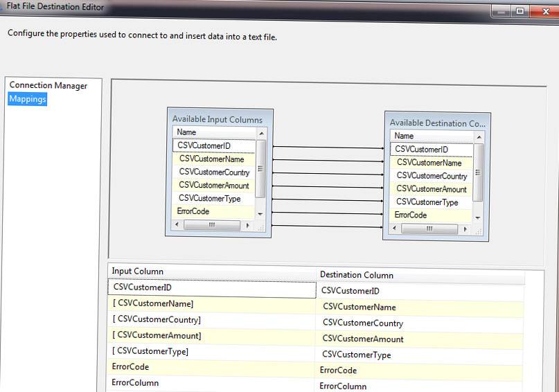The image size is (559, 392).
Task: Click Destination Columns horizontal scrollbar thumb
Action: pyautogui.click(x=429, y=229)
